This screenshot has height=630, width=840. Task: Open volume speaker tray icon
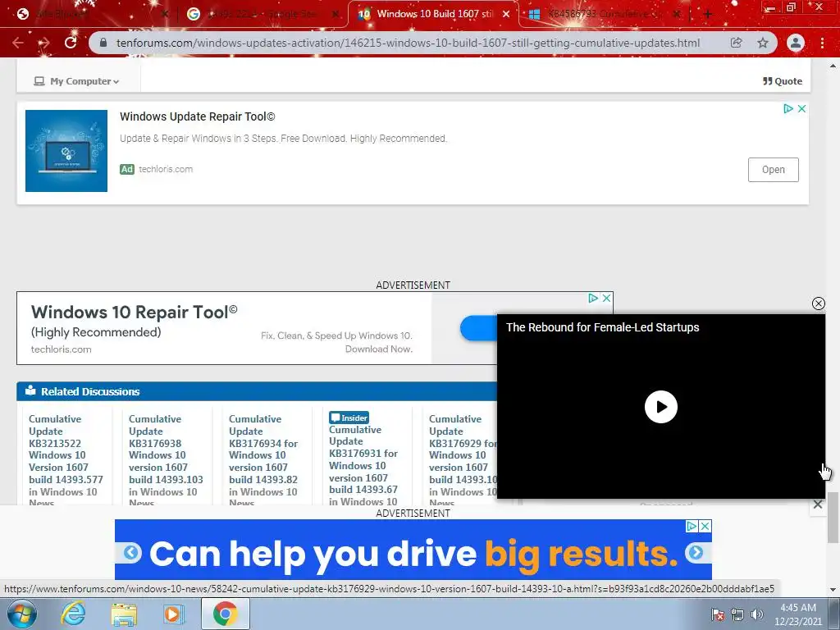click(756, 614)
